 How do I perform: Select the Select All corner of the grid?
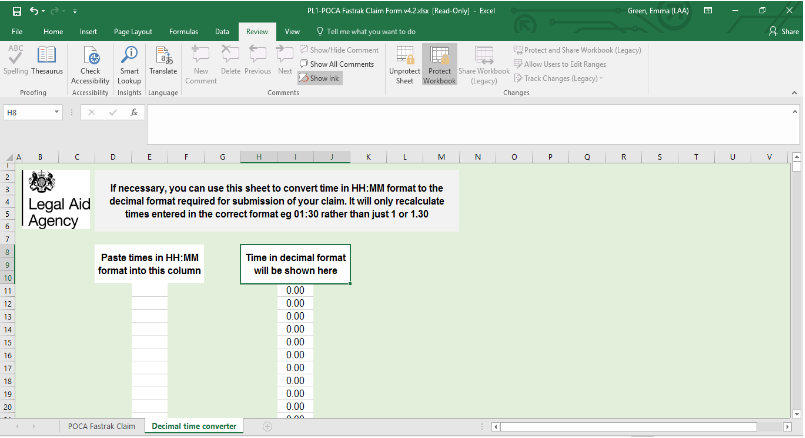[x=9, y=157]
